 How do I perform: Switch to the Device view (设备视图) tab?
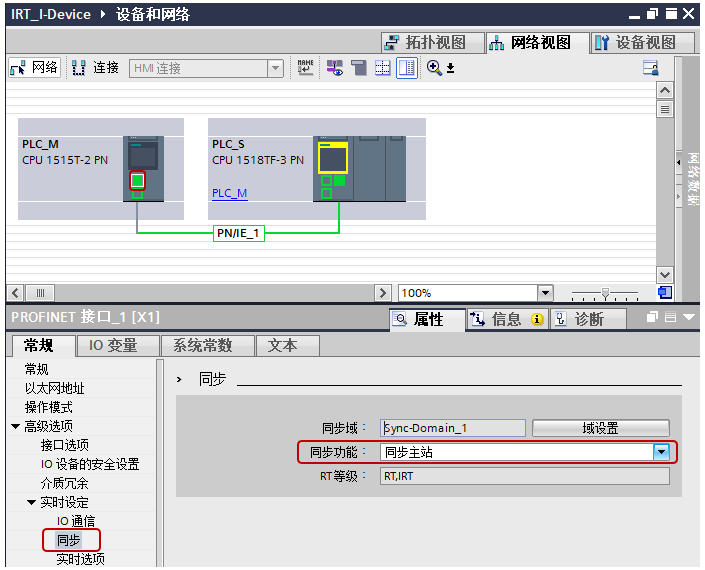[642, 43]
